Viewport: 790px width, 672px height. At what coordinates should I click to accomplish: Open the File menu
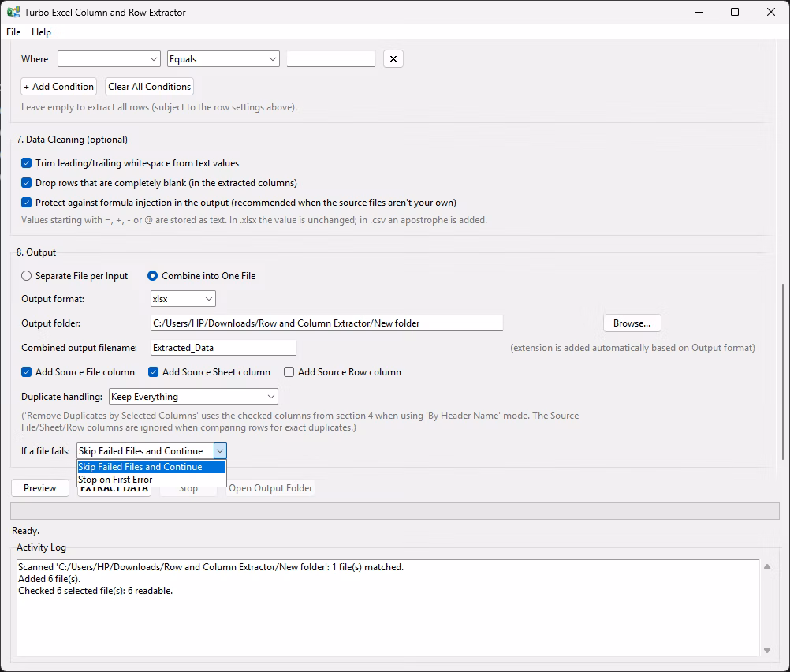[13, 32]
